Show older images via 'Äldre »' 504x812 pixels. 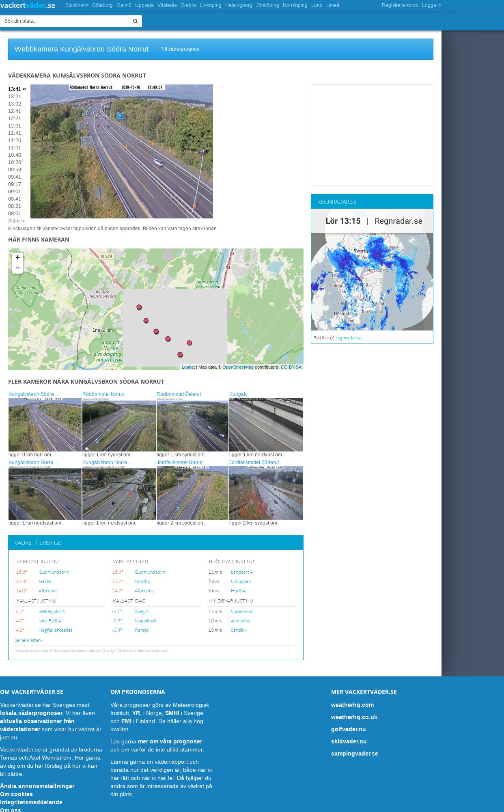tap(16, 221)
